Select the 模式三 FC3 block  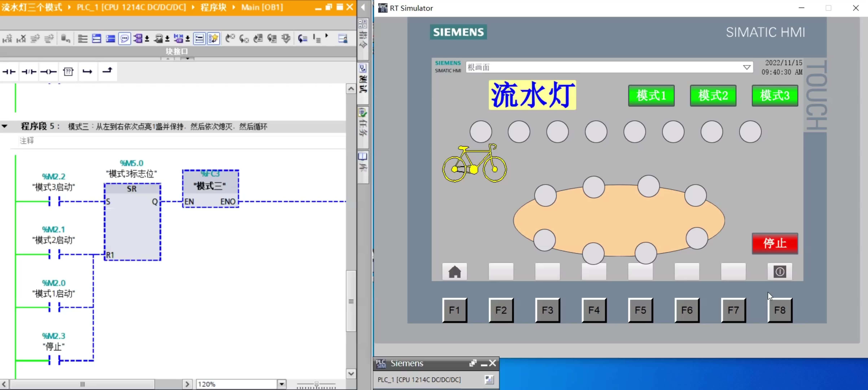(x=211, y=188)
